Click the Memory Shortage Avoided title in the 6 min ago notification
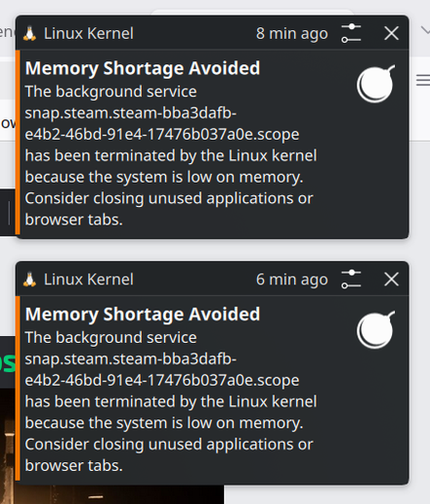Viewport: 430px width, 504px height. (143, 315)
